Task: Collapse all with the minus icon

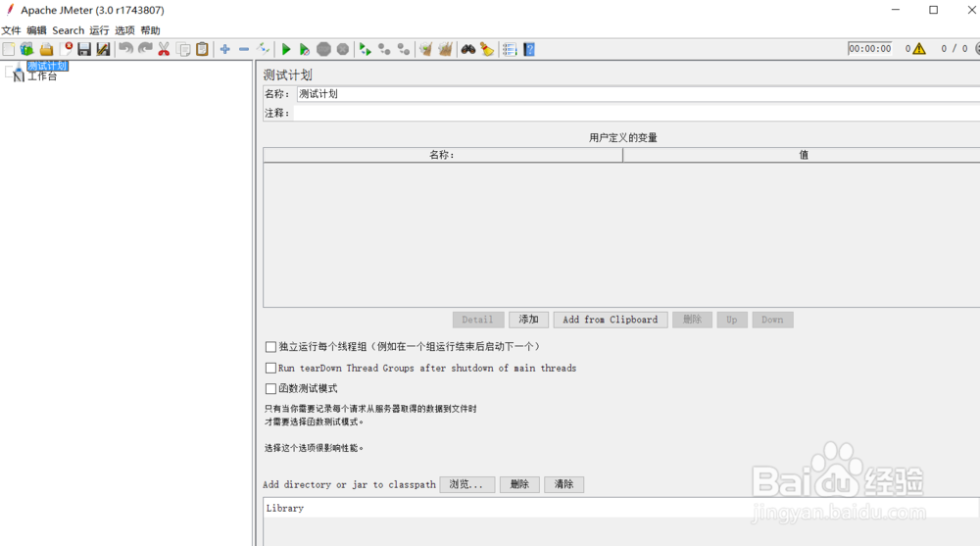Action: click(244, 49)
